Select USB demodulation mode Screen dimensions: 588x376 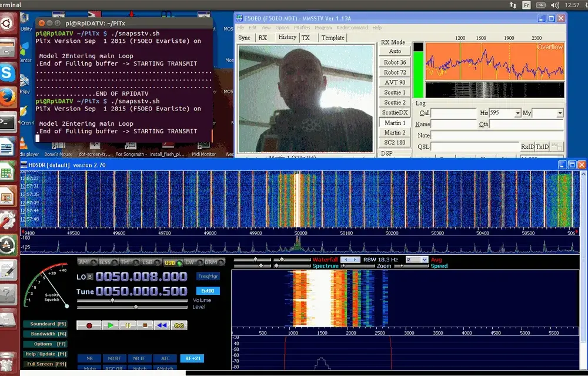[172, 263]
